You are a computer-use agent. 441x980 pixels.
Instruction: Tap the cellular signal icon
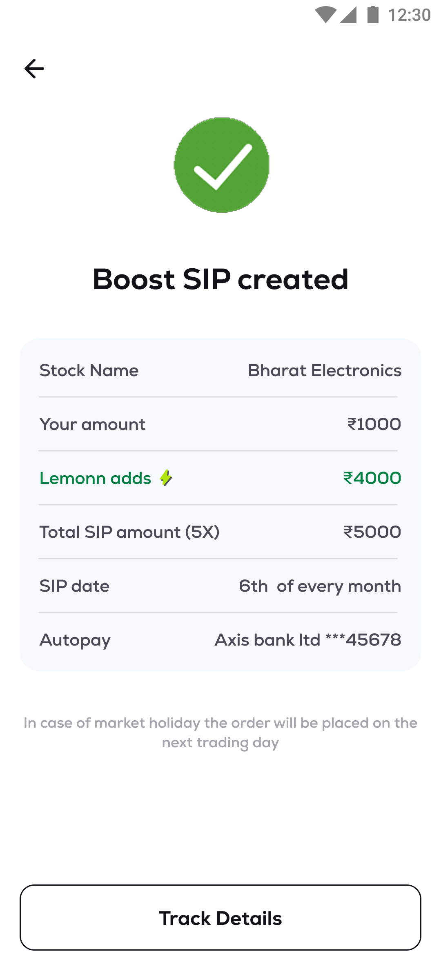click(348, 15)
